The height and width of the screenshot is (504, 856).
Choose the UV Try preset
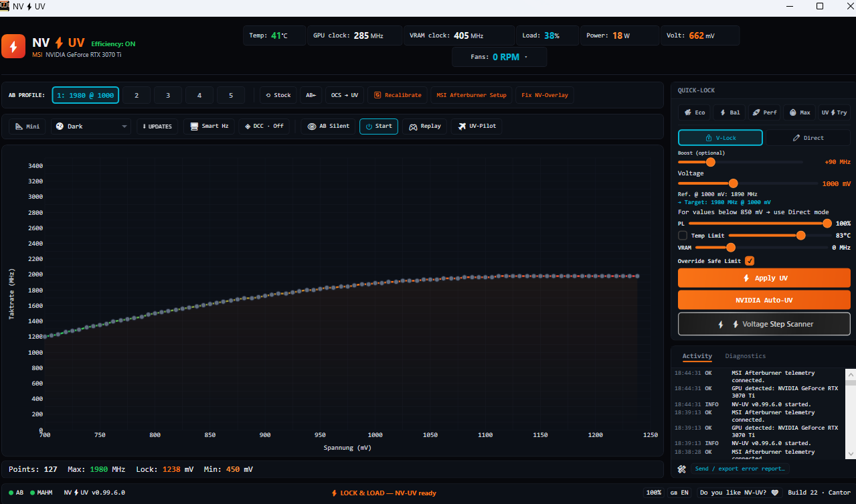coord(835,112)
